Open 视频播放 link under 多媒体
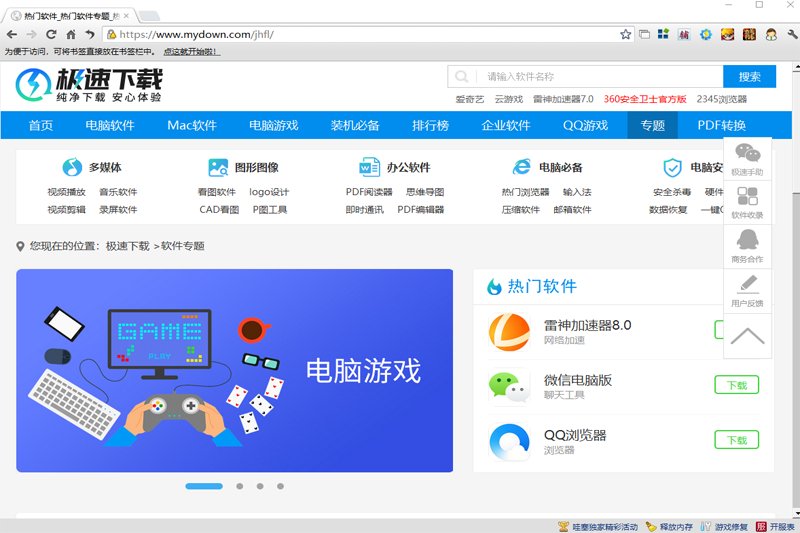Image resolution: width=800 pixels, height=533 pixels. [x=66, y=192]
